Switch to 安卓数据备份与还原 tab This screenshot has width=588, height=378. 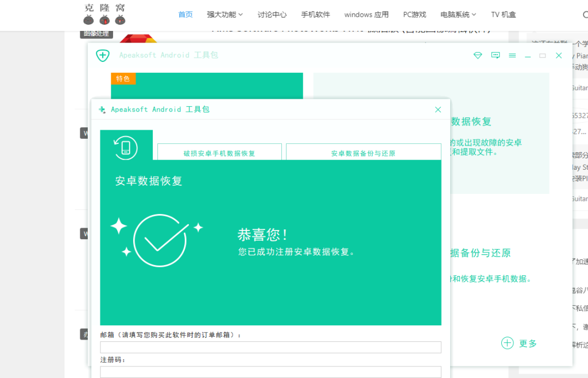pyautogui.click(x=363, y=152)
